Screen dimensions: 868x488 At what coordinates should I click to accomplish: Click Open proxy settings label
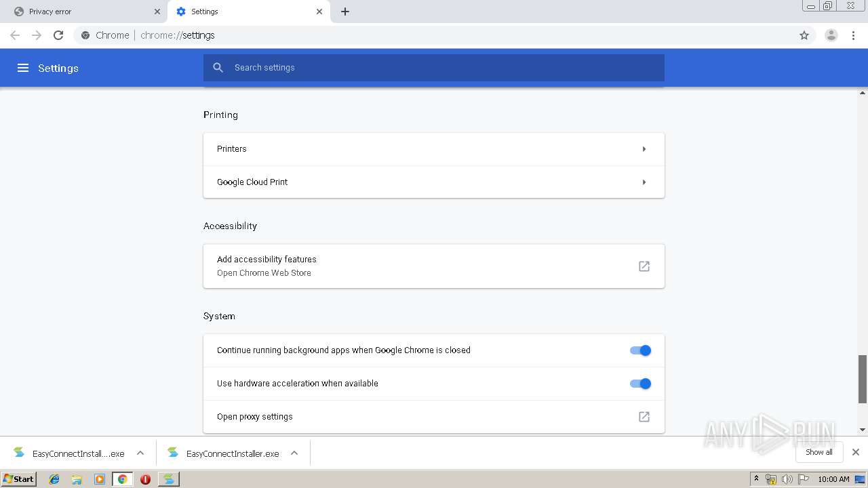tap(255, 417)
